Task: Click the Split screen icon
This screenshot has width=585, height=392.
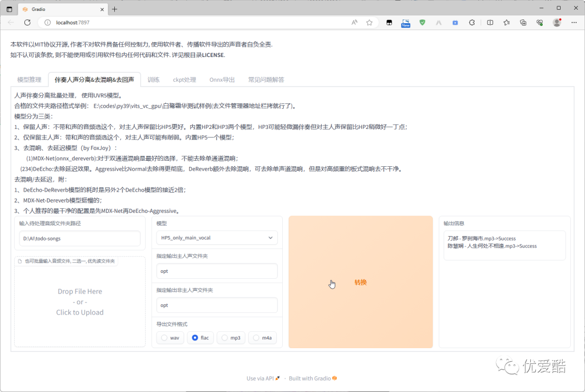Action: coord(489,22)
